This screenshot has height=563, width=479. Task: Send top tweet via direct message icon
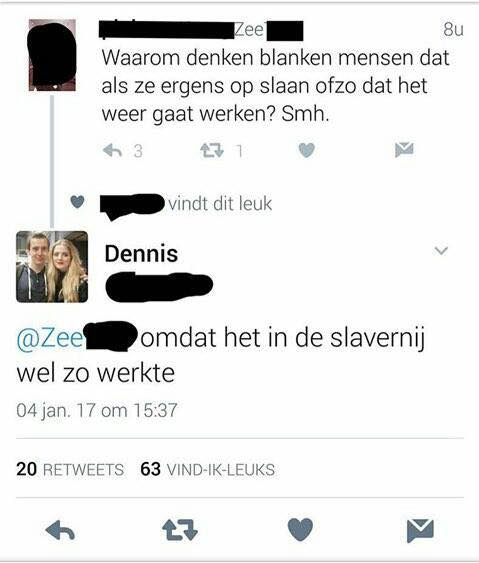404,150
